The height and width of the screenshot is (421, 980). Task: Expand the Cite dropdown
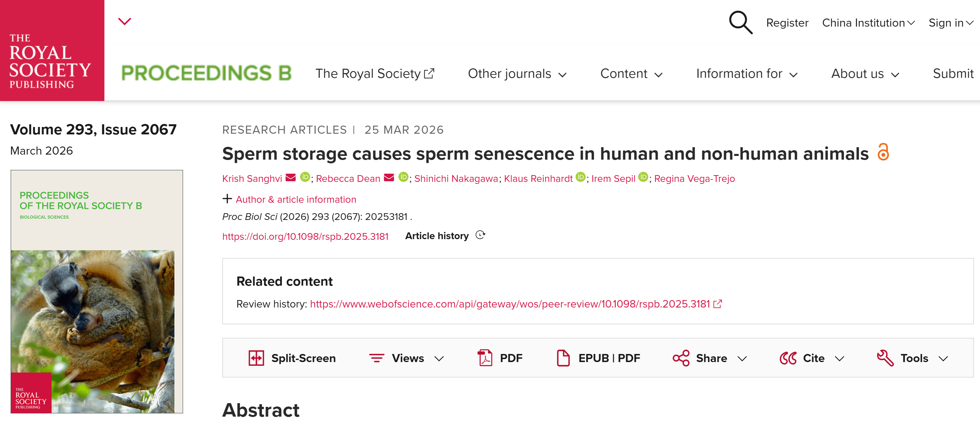(812, 358)
